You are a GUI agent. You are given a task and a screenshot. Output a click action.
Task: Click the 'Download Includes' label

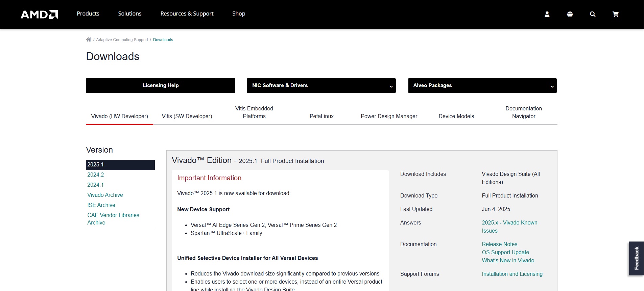tap(423, 174)
